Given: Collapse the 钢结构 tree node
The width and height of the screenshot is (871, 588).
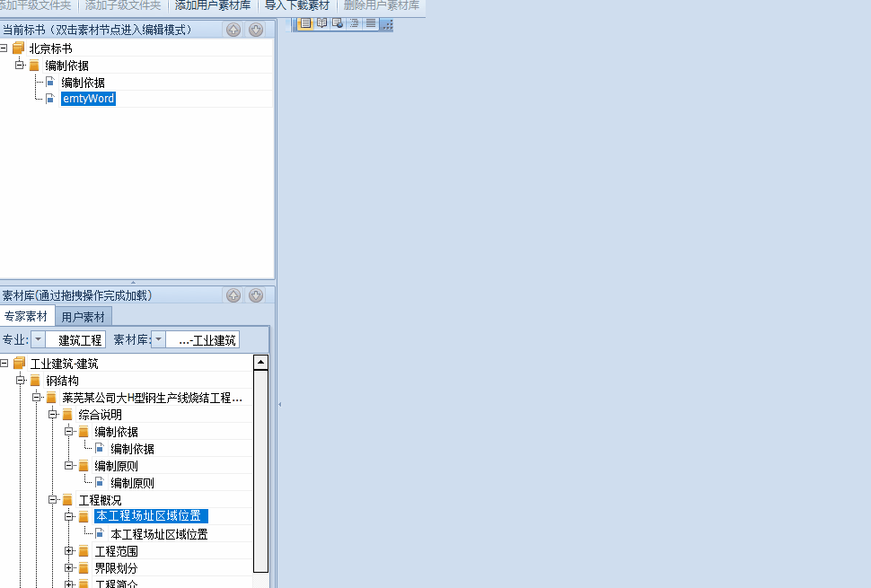Looking at the screenshot, I should click(21, 381).
